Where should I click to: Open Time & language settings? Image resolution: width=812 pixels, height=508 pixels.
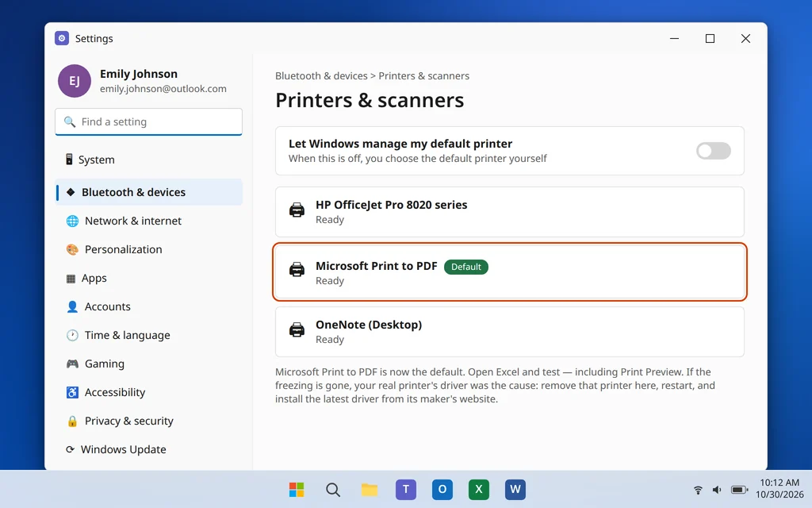[148, 336]
